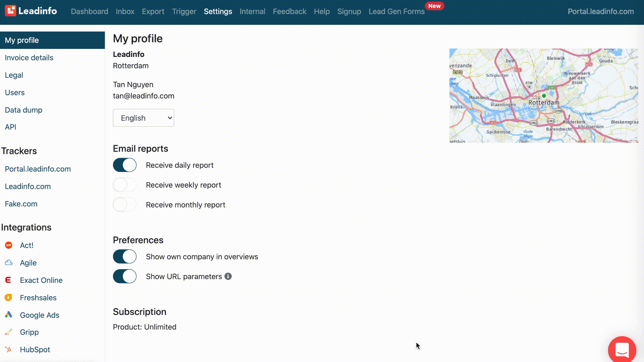Click the New badge on Lead Gen Forms

434,6
